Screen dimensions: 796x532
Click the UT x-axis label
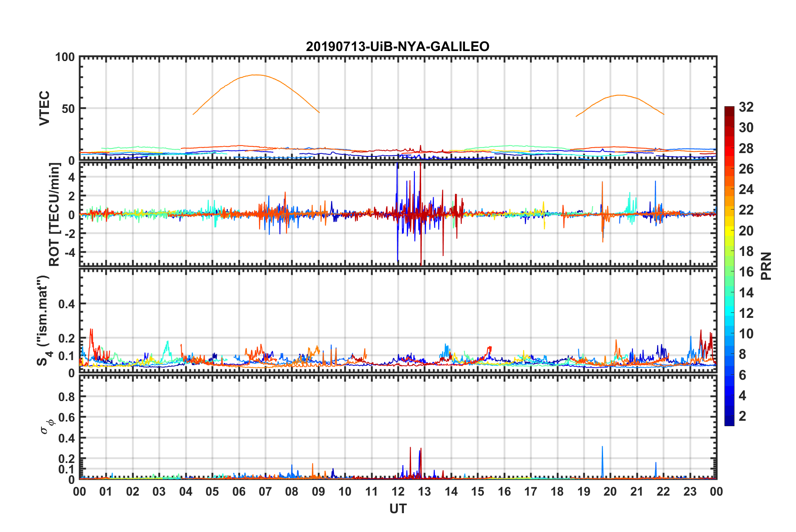point(398,509)
